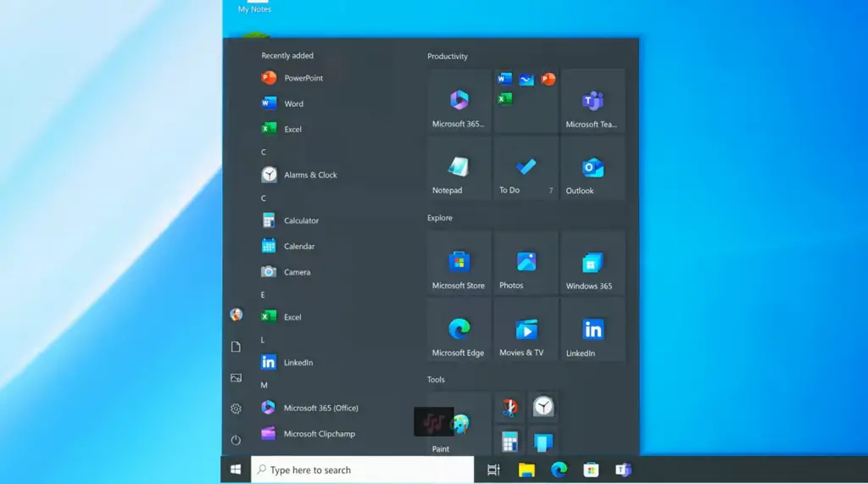868x484 pixels.
Task: Open Documents from Start rail
Action: 236,347
